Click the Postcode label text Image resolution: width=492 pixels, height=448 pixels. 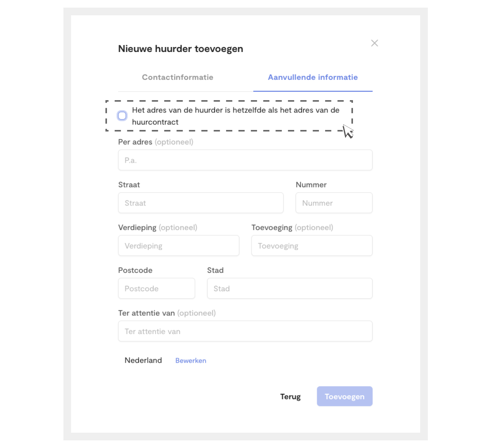click(135, 270)
